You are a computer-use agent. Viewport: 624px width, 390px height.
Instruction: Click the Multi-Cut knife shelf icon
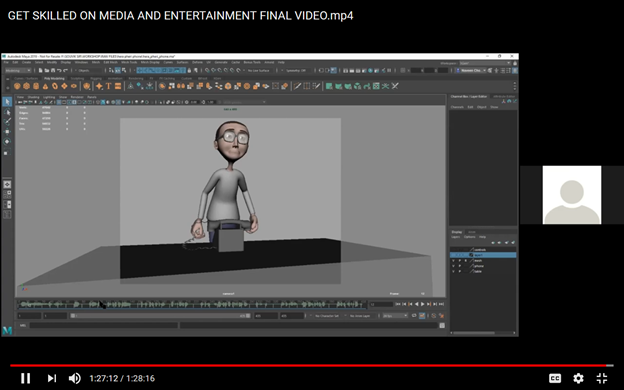(297, 86)
